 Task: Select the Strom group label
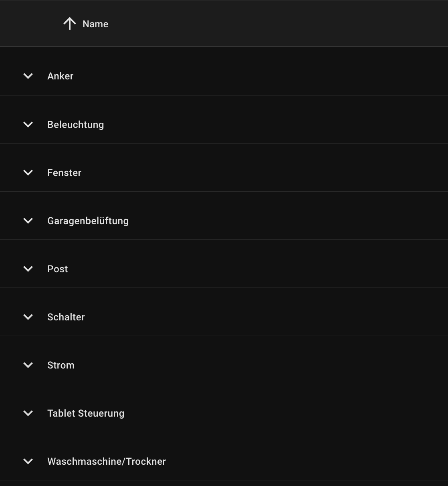pyautogui.click(x=61, y=365)
